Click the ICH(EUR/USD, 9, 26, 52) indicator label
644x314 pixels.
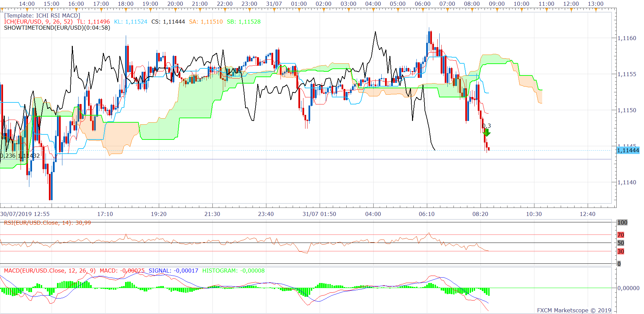pos(38,22)
